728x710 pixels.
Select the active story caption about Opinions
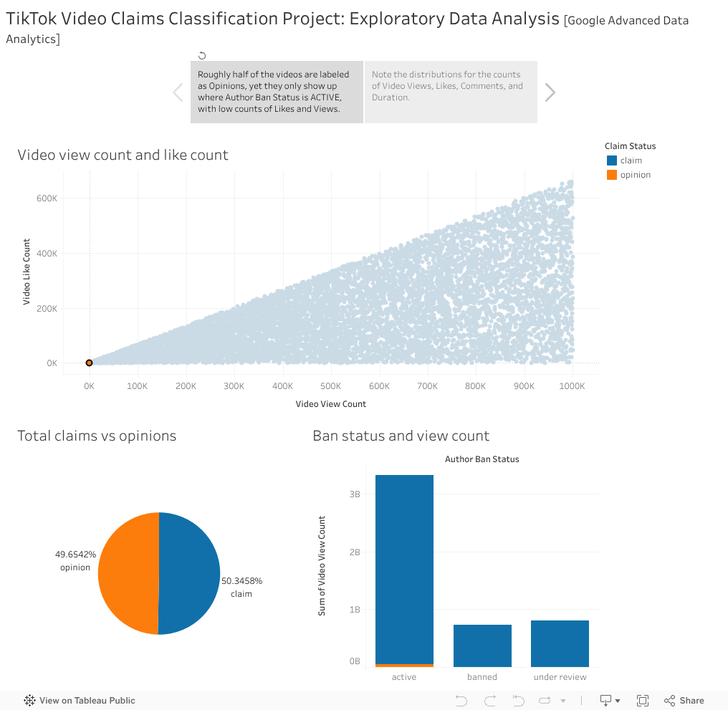point(277,92)
